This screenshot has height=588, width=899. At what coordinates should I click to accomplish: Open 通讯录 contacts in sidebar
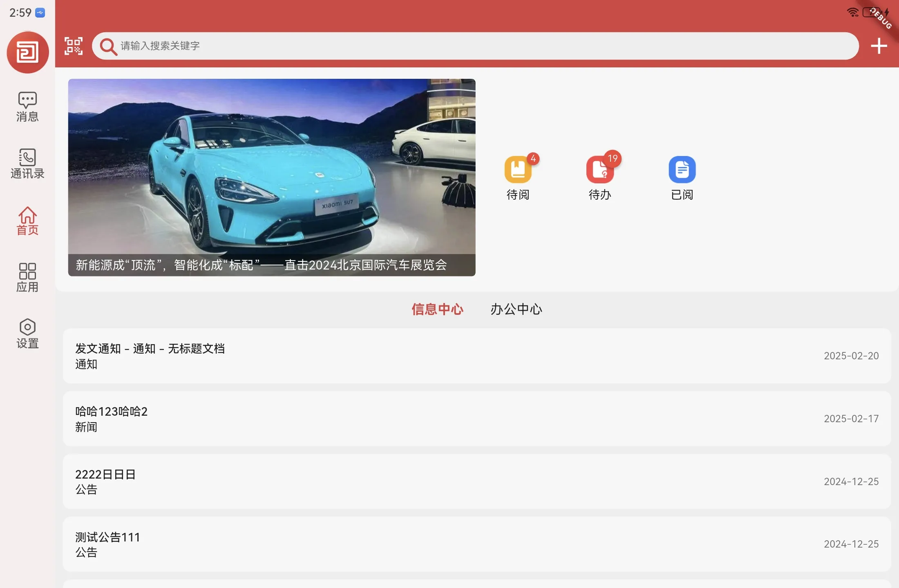[x=27, y=164]
